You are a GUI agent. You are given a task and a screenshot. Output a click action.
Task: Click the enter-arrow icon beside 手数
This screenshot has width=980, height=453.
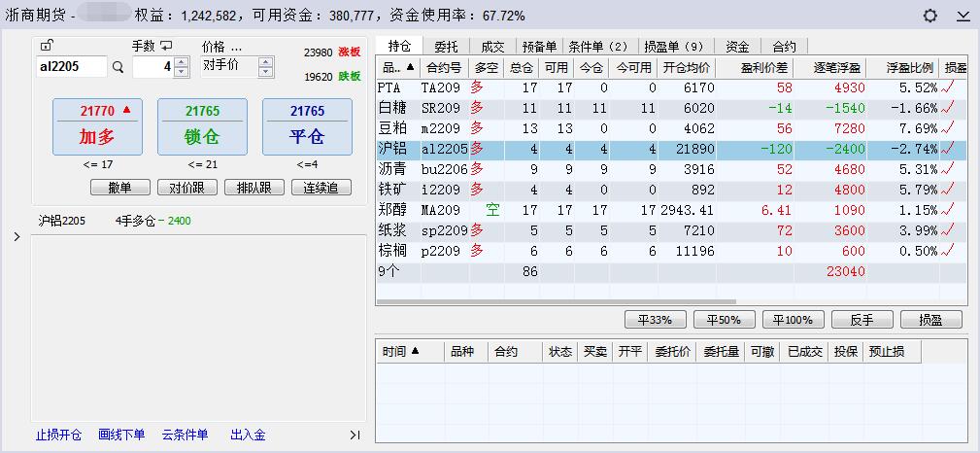[166, 46]
